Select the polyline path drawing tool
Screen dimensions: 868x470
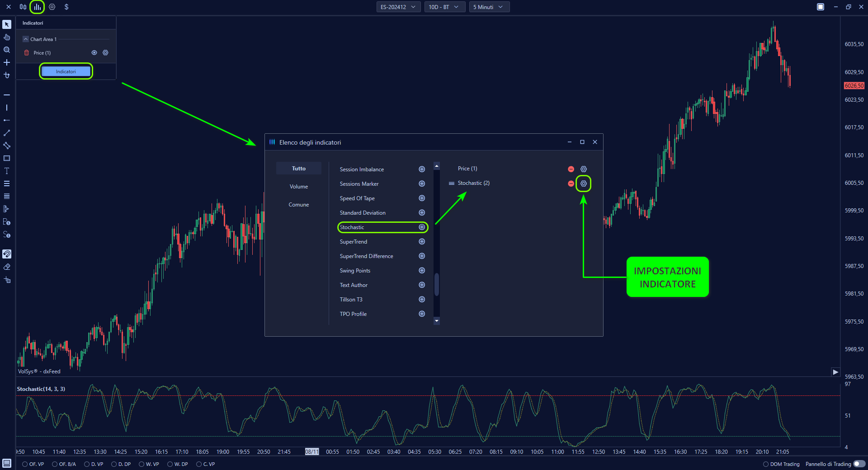click(7, 146)
